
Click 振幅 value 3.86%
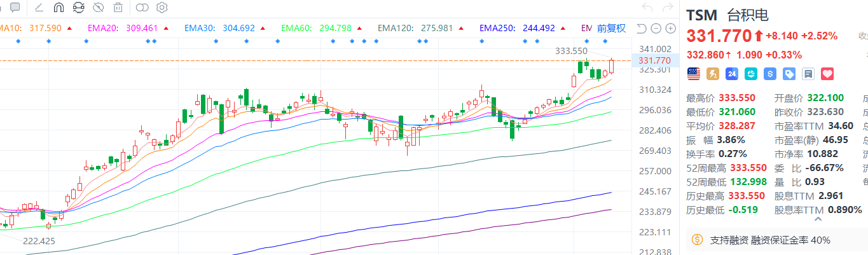tap(732, 140)
